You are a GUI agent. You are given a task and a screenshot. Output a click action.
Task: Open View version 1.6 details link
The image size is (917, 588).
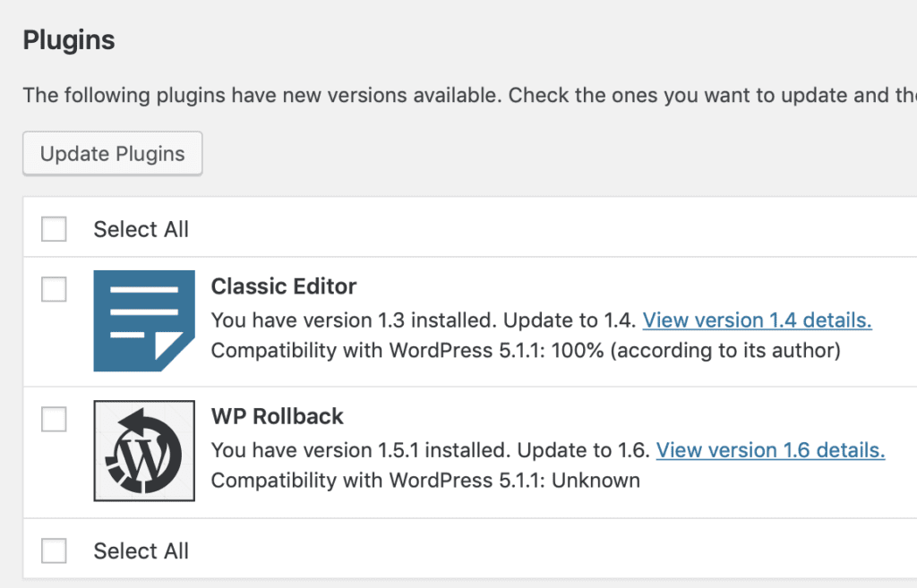point(770,450)
